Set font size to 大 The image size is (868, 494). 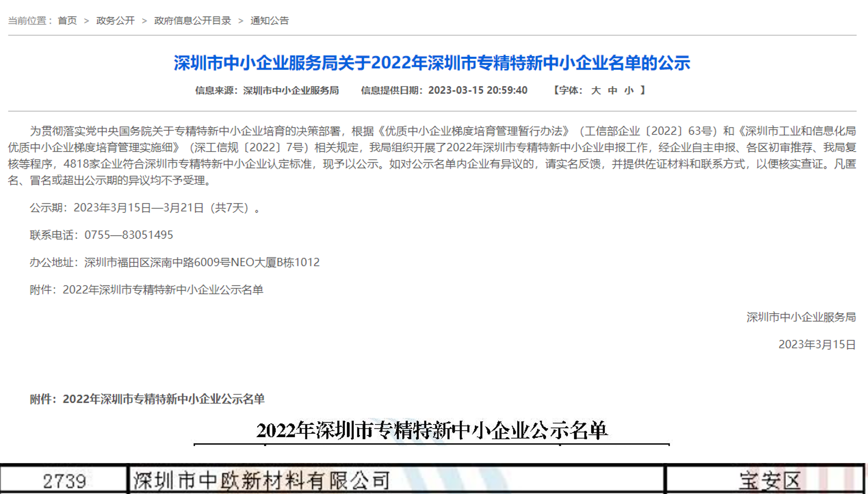(x=595, y=90)
